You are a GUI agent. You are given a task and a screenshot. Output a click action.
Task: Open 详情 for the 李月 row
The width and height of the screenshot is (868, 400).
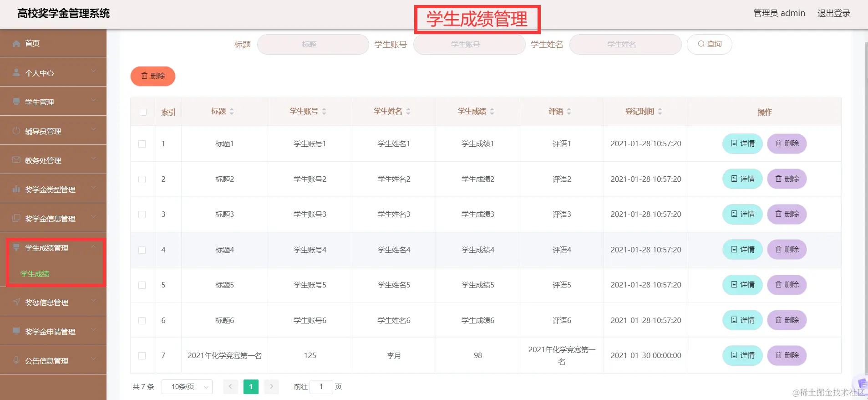[742, 355]
